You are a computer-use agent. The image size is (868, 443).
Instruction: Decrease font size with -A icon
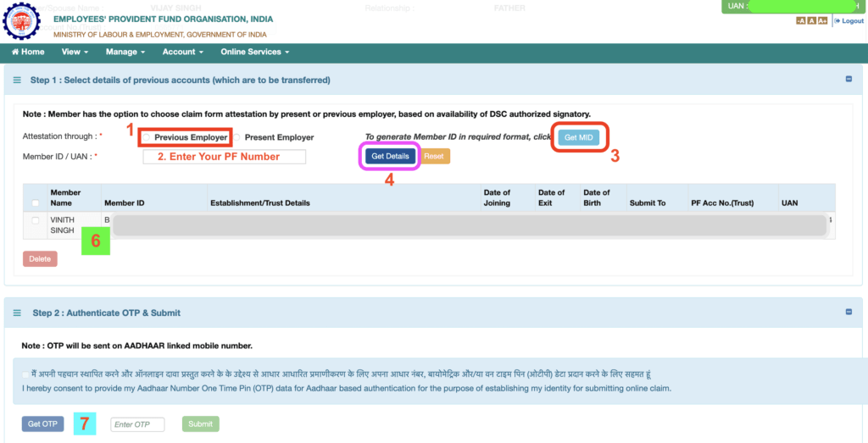800,21
